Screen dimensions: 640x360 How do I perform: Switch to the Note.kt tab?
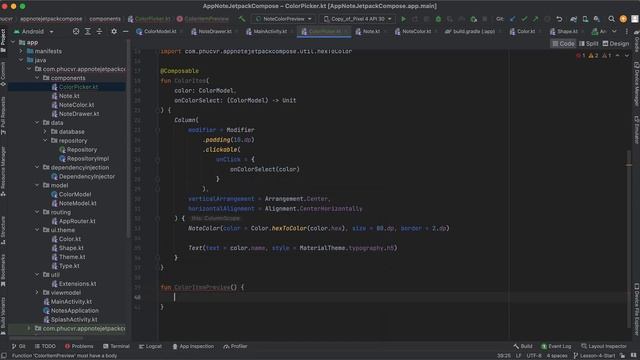pos(368,31)
